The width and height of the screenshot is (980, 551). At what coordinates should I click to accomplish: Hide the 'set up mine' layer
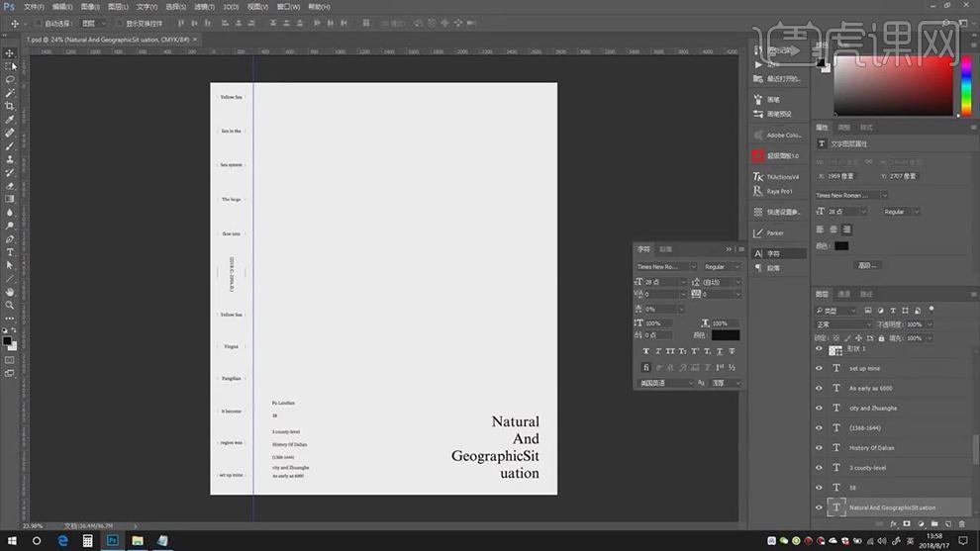[x=819, y=369]
